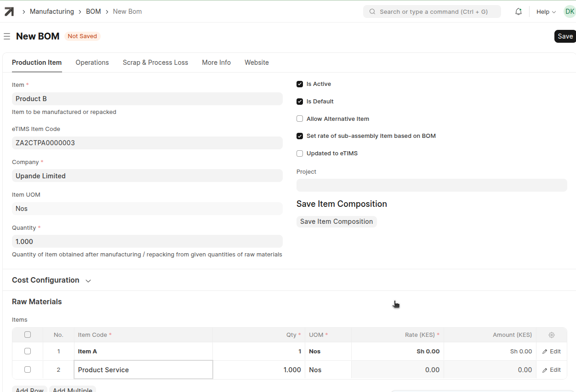Click the Rate Sh 0.00 cell in row 1
Image resolution: width=576 pixels, height=392 pixels.
[398, 352]
